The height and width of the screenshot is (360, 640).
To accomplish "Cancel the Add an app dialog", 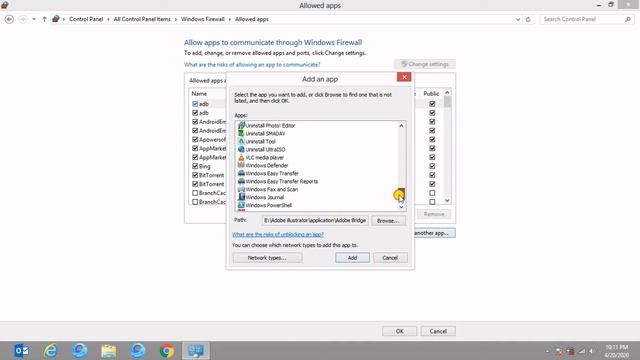I will pos(390,258).
